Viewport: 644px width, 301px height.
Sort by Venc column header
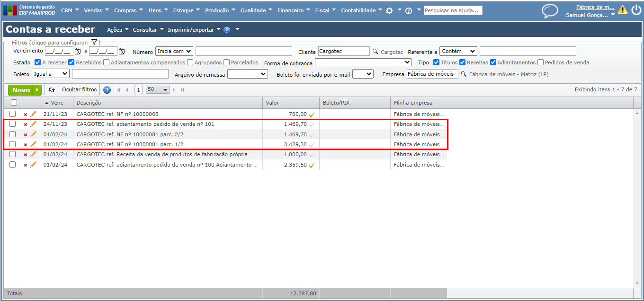pos(56,103)
